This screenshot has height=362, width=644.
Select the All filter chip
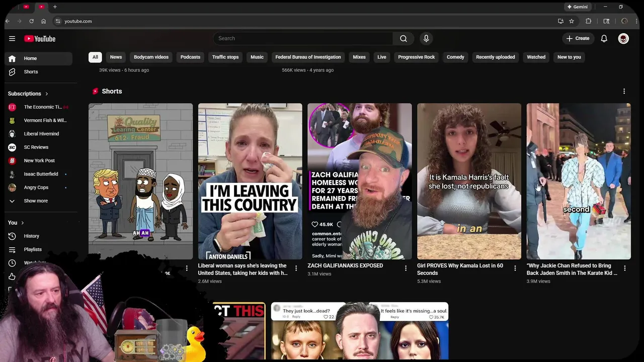95,57
